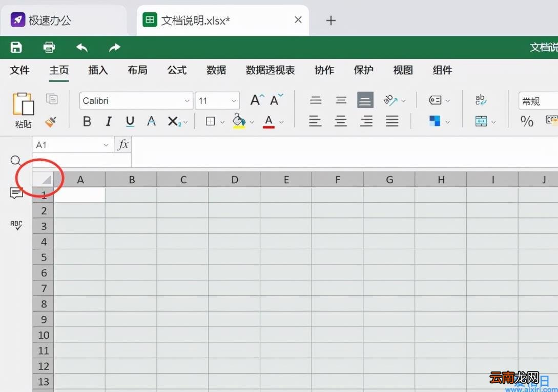Open the 数据透视表 tab

271,70
